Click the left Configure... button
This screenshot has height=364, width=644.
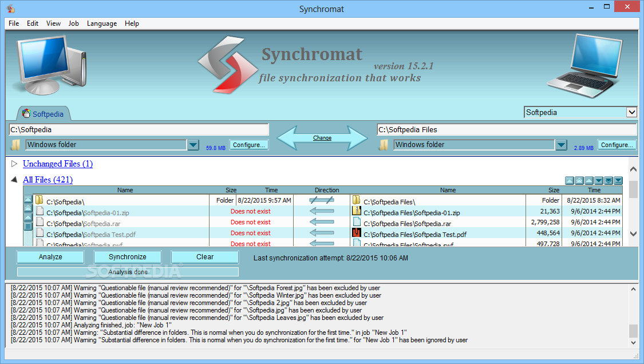(249, 145)
